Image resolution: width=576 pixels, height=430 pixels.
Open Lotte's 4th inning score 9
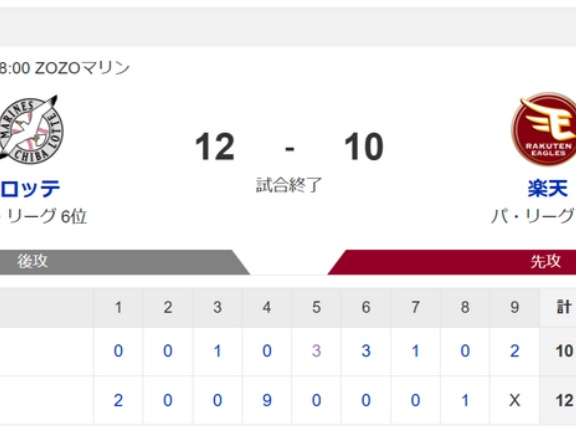pos(267,400)
